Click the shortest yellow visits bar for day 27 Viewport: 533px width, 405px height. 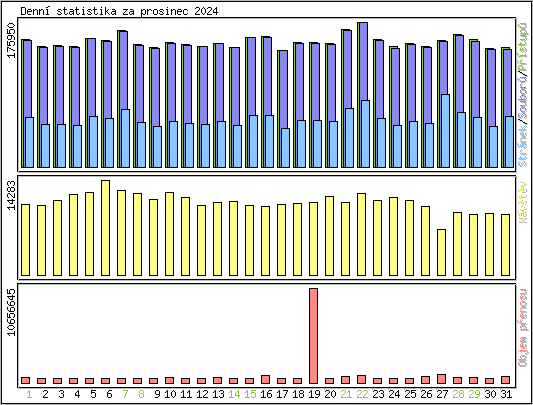pyautogui.click(x=441, y=252)
